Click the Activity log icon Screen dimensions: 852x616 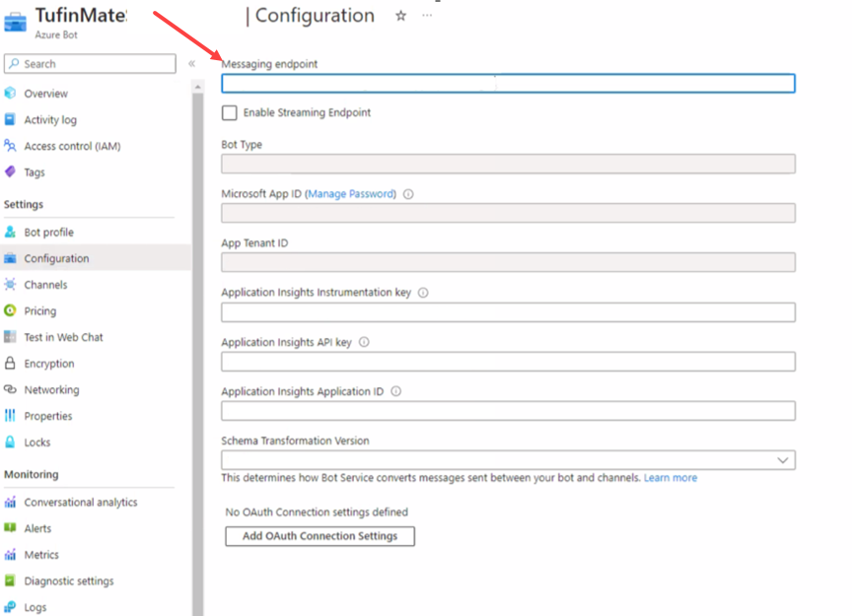coord(11,120)
